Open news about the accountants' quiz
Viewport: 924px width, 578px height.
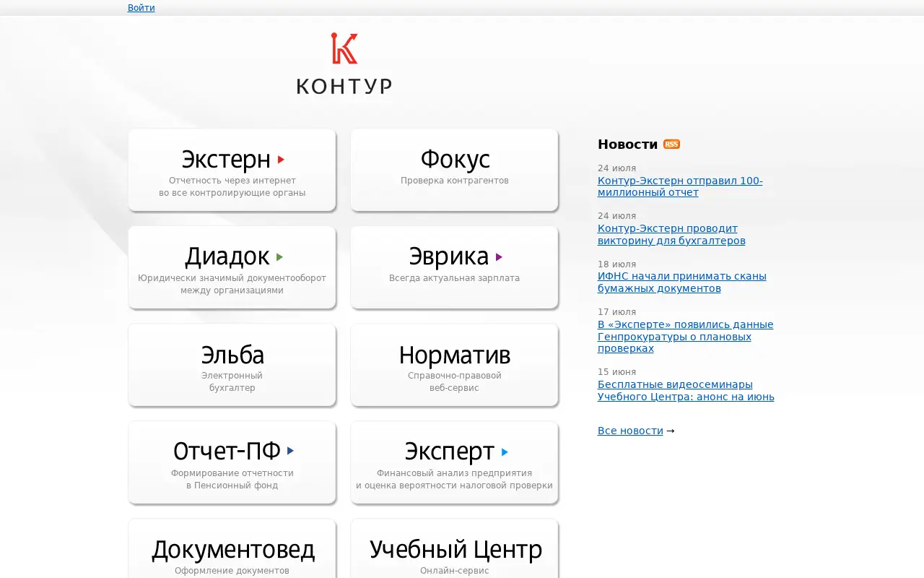671,235
